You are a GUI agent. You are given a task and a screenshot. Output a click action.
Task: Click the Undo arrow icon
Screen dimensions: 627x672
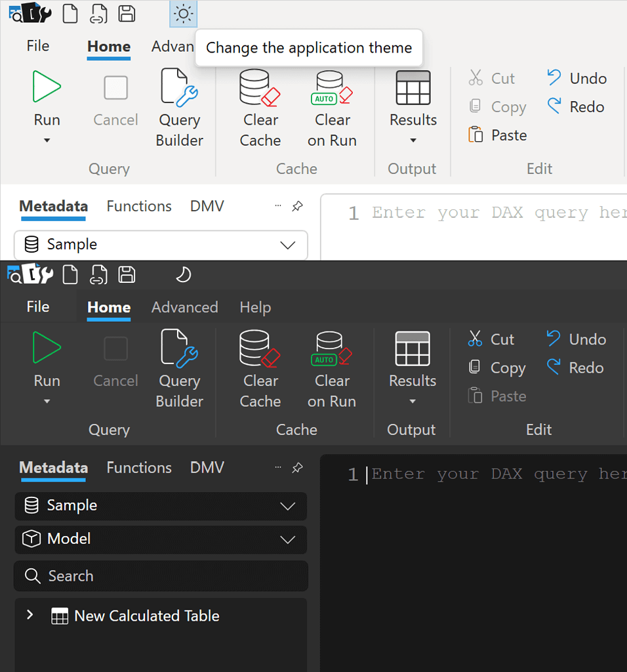[x=556, y=77]
